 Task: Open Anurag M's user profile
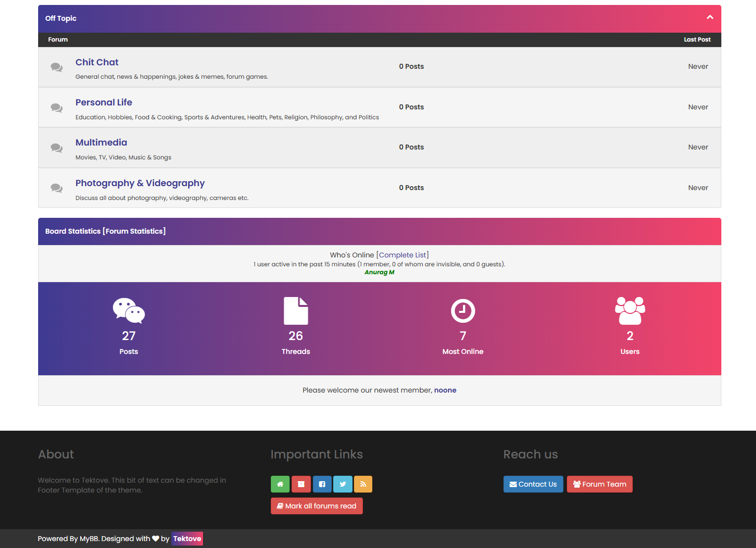click(x=379, y=272)
